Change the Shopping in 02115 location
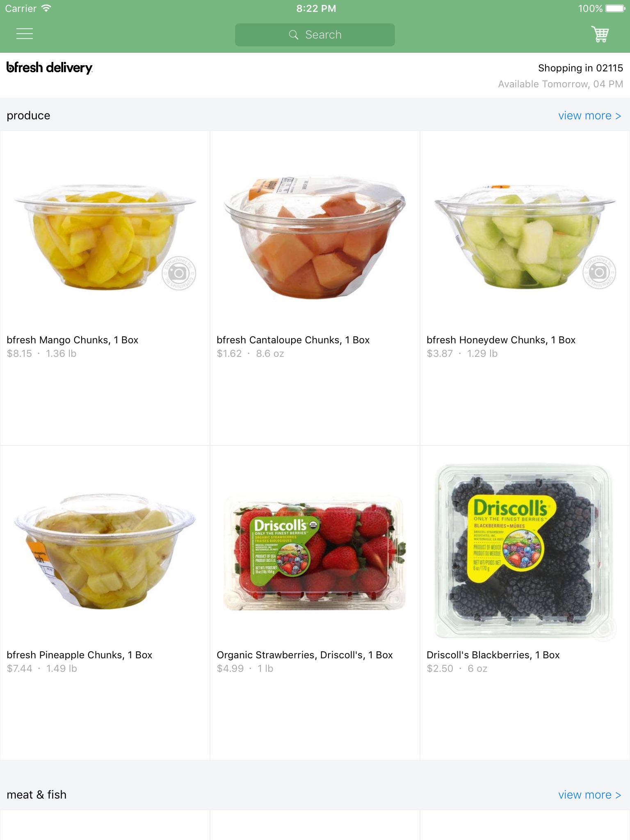 click(580, 68)
